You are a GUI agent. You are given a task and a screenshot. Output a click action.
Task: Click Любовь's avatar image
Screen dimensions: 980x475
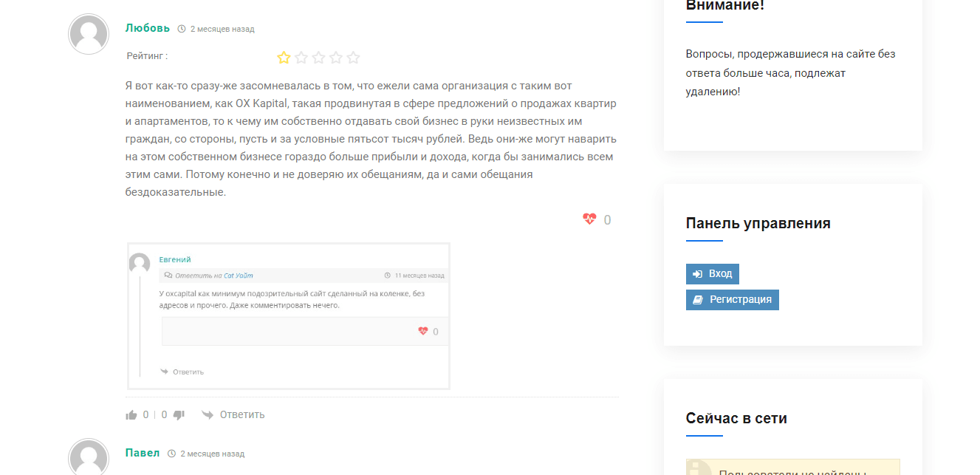coord(88,33)
